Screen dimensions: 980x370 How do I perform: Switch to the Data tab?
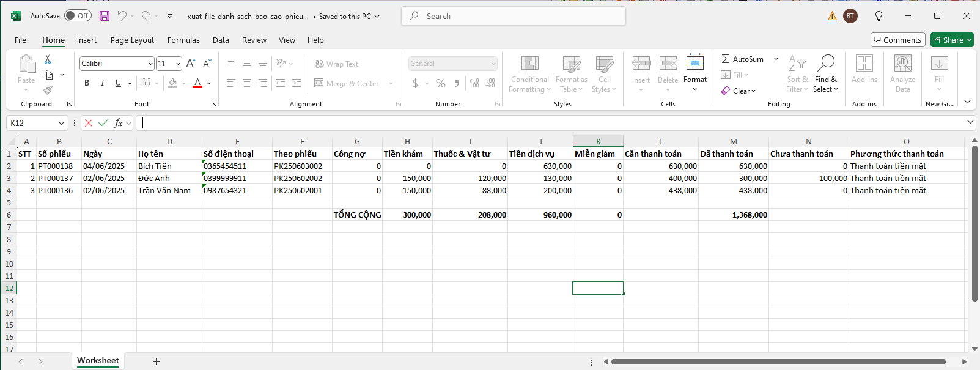pyautogui.click(x=221, y=40)
